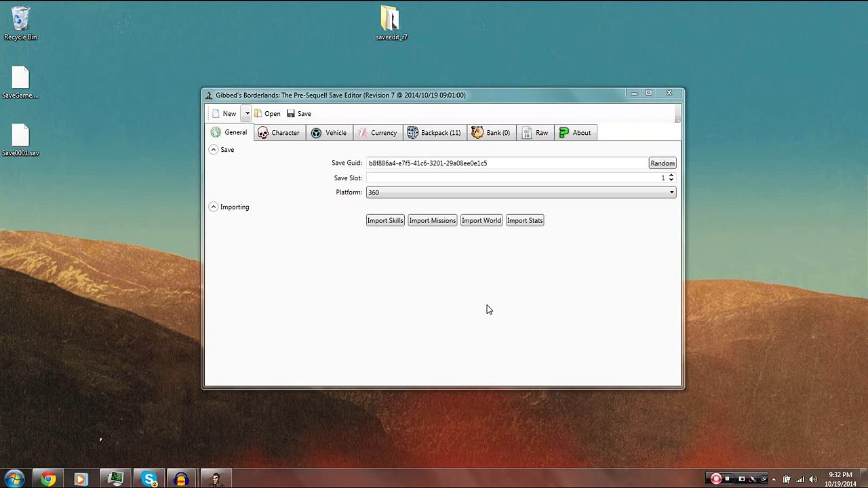
Task: Click the Random button for Save Guid
Action: pyautogui.click(x=663, y=163)
